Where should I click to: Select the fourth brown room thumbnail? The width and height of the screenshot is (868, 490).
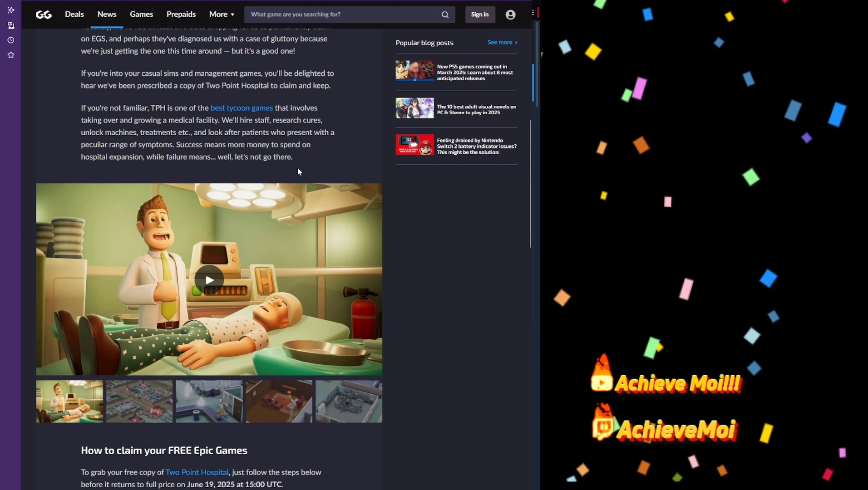[279, 402]
